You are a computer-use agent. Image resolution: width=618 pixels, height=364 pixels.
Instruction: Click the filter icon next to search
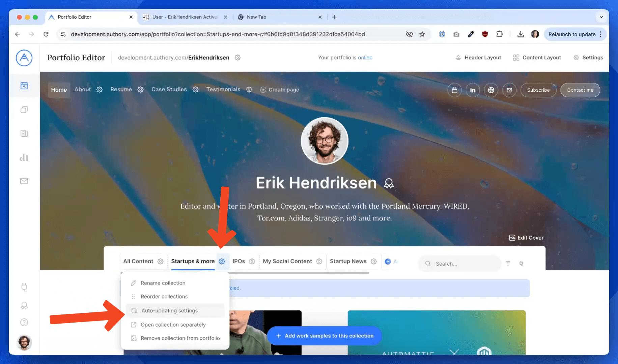(x=508, y=263)
